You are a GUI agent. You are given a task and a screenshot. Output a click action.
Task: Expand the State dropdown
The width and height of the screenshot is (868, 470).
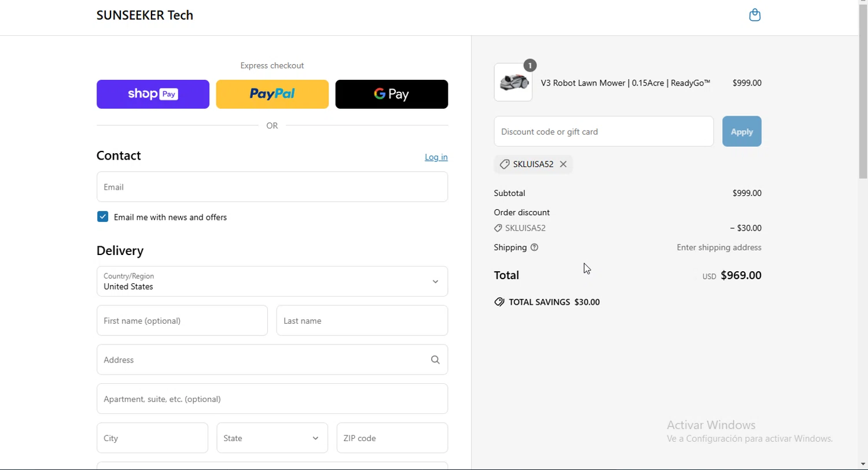point(272,438)
